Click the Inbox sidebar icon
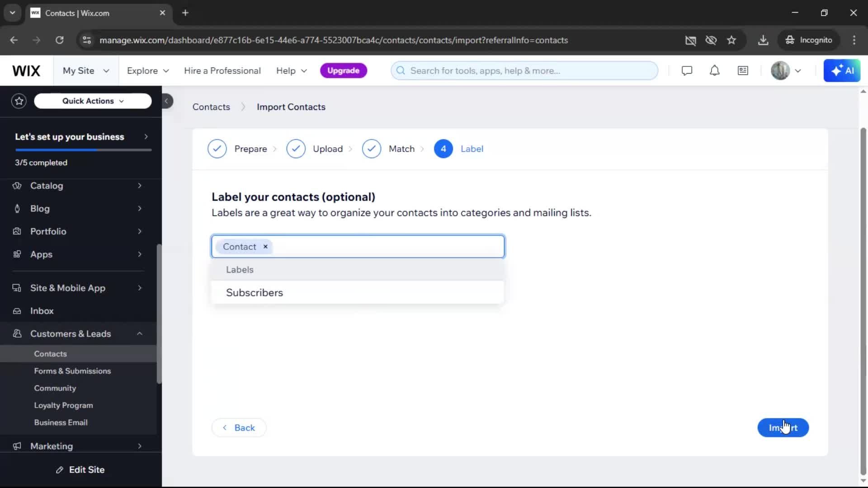This screenshot has width=868, height=488. 17,311
